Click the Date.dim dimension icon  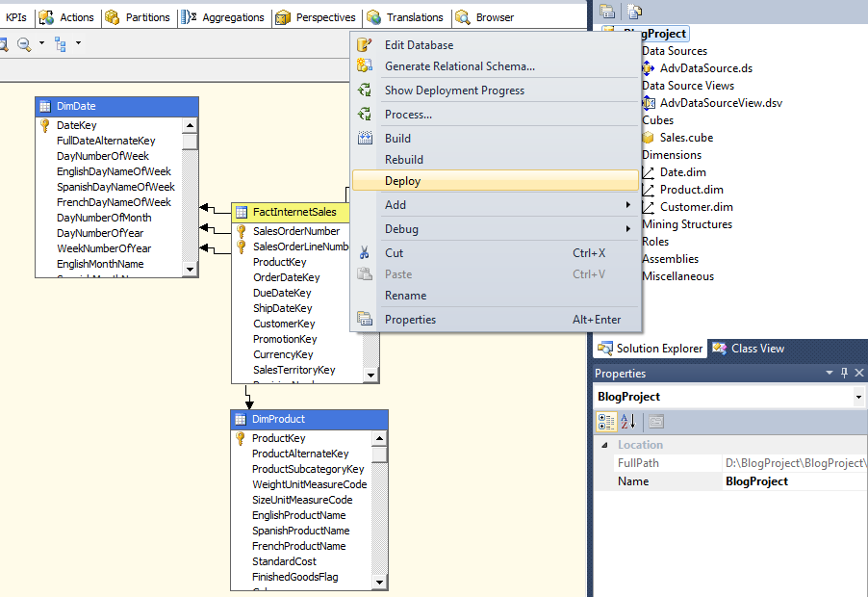pos(648,172)
